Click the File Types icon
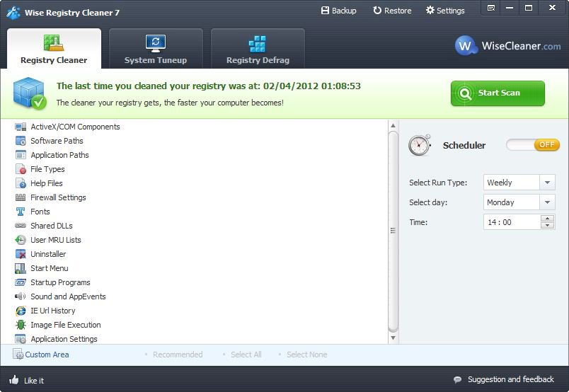Viewport: 569px width, 392px height. pyautogui.click(x=21, y=169)
